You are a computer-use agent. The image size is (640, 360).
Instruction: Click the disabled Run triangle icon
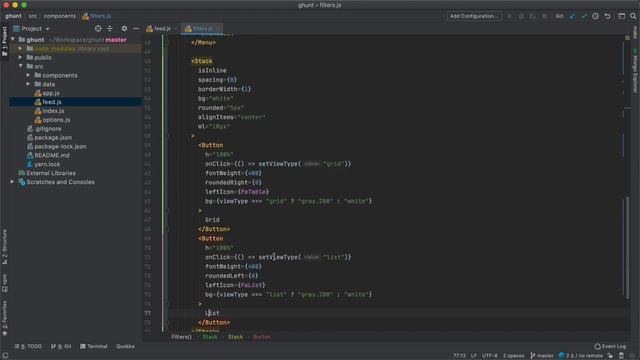pos(509,16)
